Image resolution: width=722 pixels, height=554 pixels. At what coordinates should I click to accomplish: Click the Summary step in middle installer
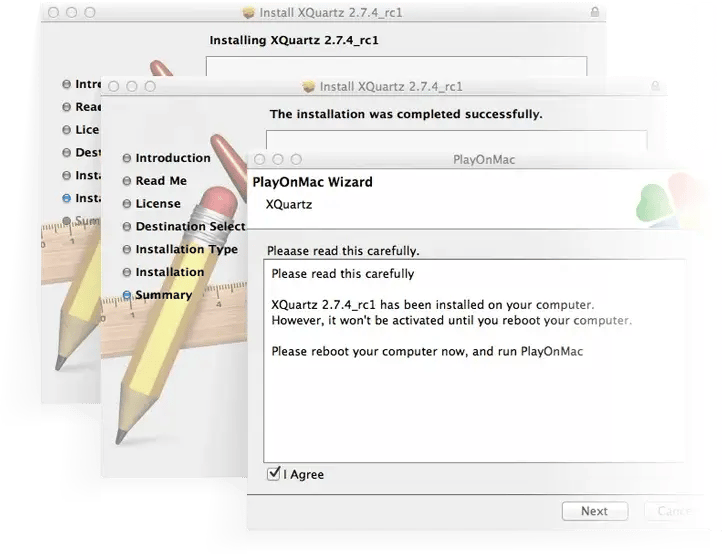(163, 295)
